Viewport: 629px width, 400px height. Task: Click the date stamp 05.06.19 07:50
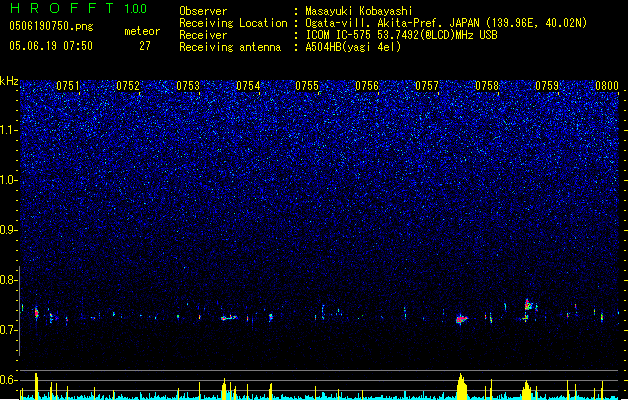click(x=51, y=46)
